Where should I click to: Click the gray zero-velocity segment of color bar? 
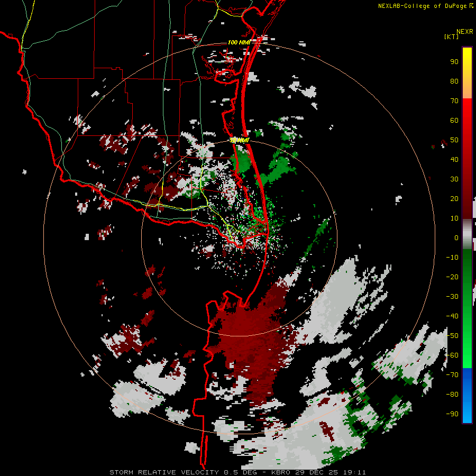[x=467, y=234]
